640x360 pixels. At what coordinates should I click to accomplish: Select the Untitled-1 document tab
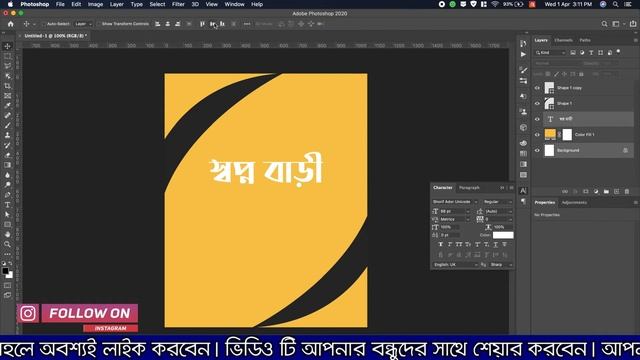tap(56, 36)
